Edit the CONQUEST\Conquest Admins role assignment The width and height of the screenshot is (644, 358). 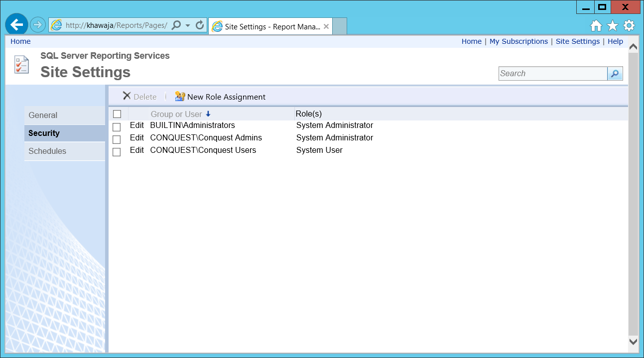(x=137, y=138)
